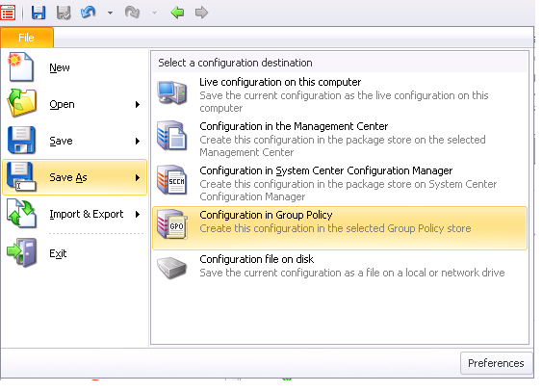Select Configuration in Group Policy
The height and width of the screenshot is (392, 542).
click(x=340, y=228)
